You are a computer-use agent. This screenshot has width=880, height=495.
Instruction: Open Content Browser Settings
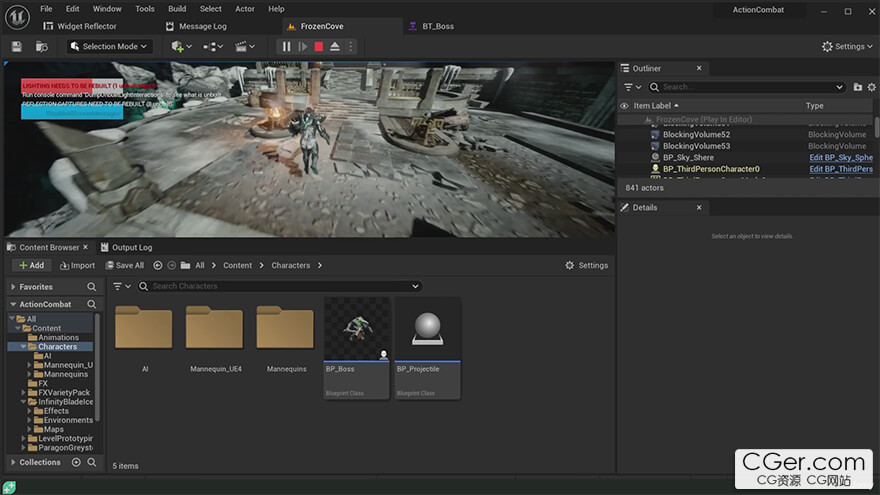point(586,265)
